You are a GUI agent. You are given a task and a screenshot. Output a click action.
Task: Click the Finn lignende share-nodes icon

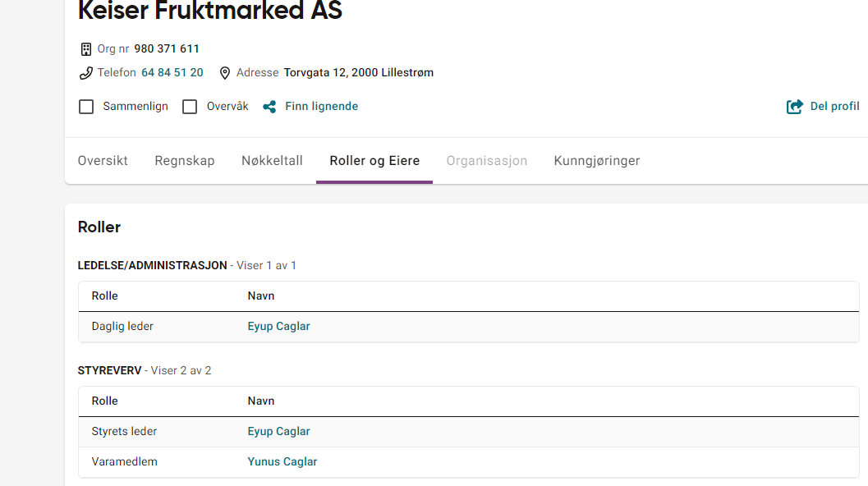click(269, 107)
